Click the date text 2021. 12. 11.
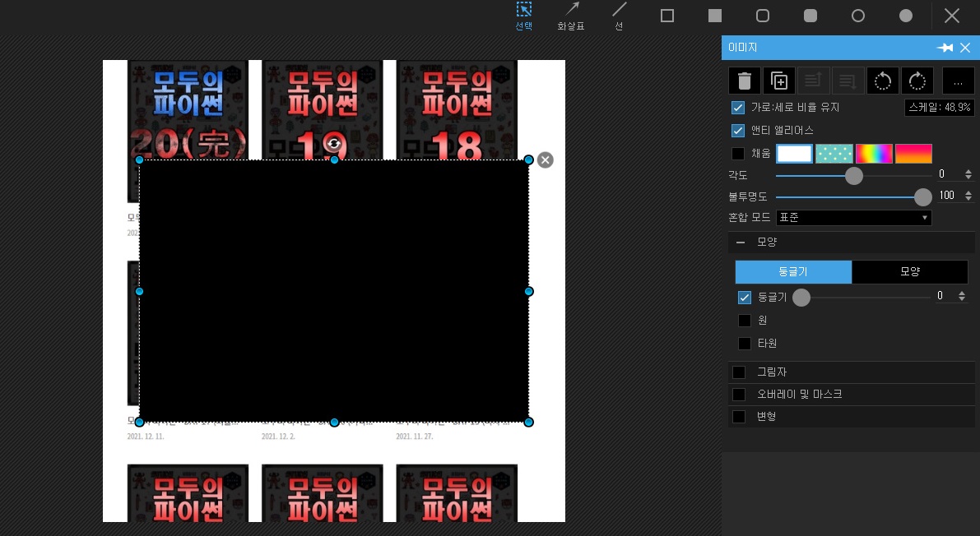The height and width of the screenshot is (536, 980). pos(146,436)
